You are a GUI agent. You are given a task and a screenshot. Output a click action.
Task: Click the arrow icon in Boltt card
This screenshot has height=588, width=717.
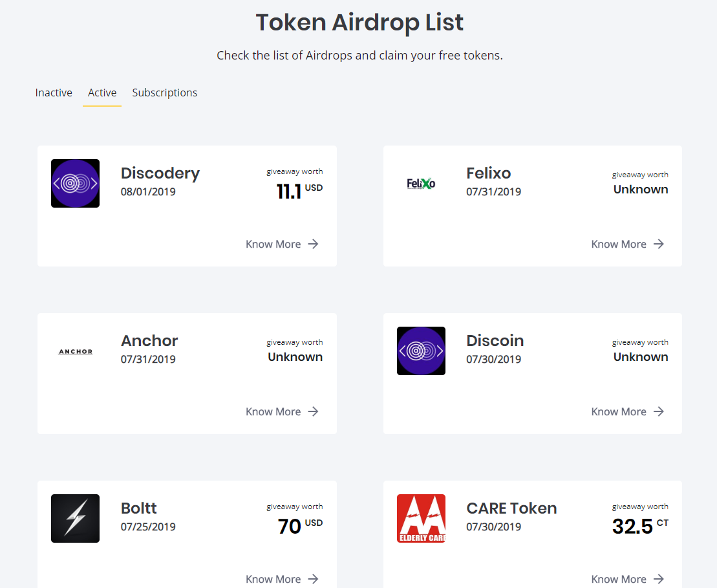click(313, 579)
